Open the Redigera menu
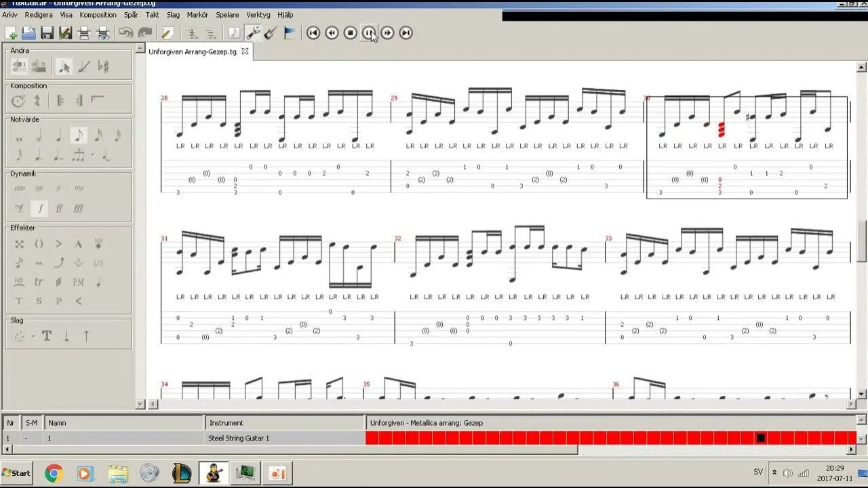Image resolution: width=868 pixels, height=488 pixels. [x=38, y=14]
